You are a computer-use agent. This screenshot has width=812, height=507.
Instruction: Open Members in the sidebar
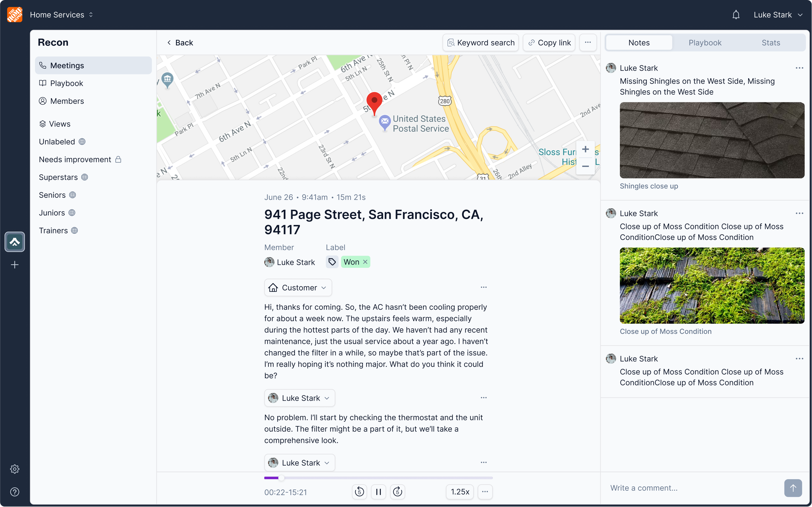[x=93, y=101]
